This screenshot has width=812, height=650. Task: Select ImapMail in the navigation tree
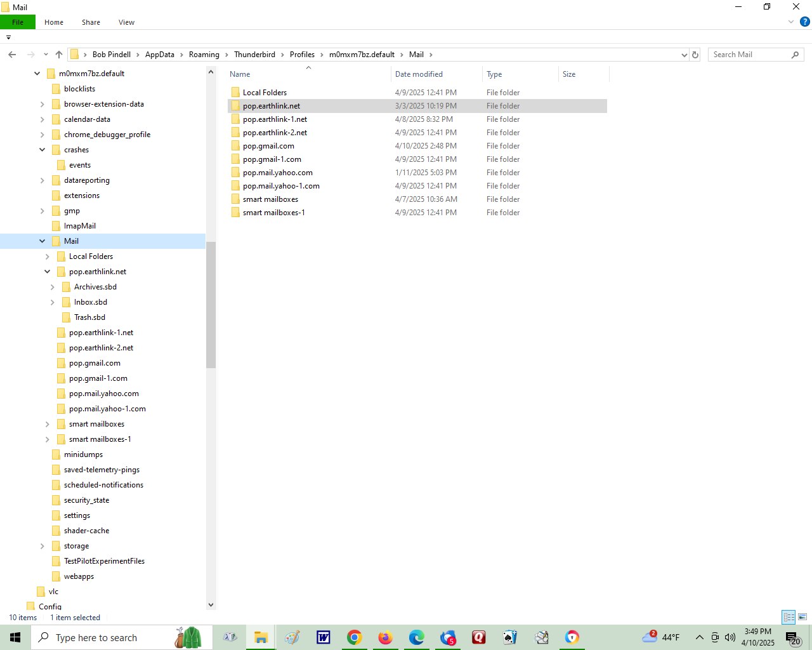pyautogui.click(x=79, y=226)
